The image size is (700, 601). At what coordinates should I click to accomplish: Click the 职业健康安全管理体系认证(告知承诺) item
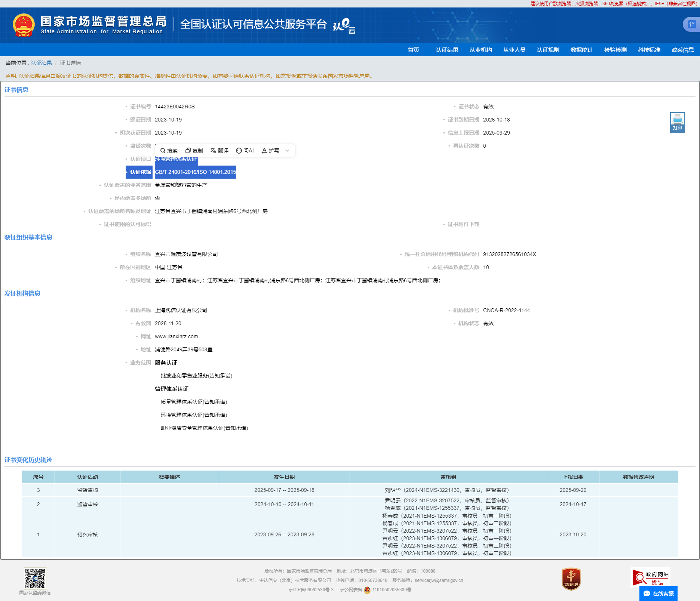204,428
